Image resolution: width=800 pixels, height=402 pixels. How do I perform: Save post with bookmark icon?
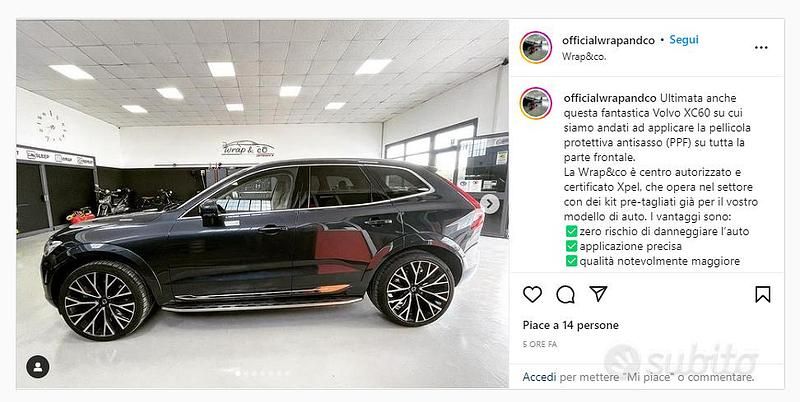pyautogui.click(x=762, y=294)
